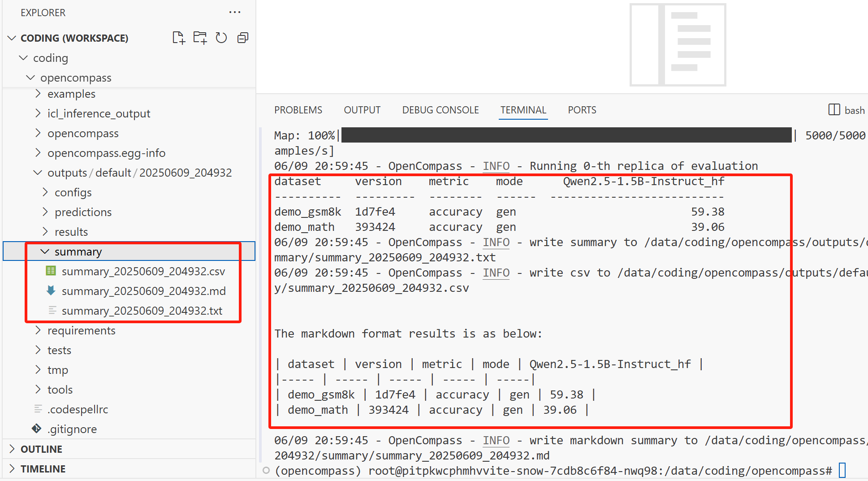Viewport: 868px width, 481px height.
Task: Click the EXPLORER panel title
Action: click(43, 13)
